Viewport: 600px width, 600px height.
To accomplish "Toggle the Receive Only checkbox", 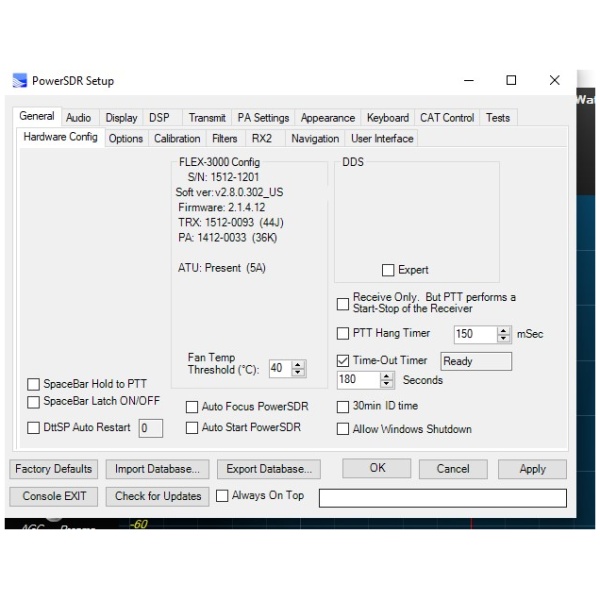I will (x=343, y=304).
